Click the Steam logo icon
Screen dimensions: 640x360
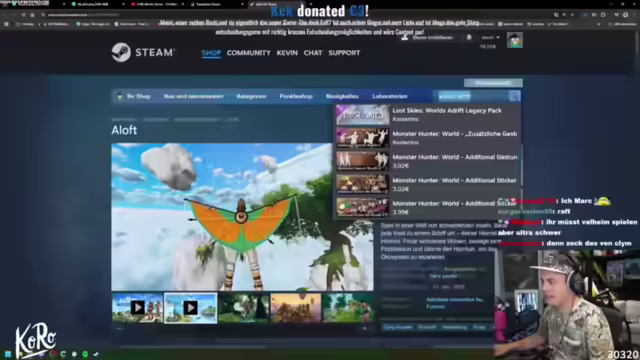click(x=121, y=52)
